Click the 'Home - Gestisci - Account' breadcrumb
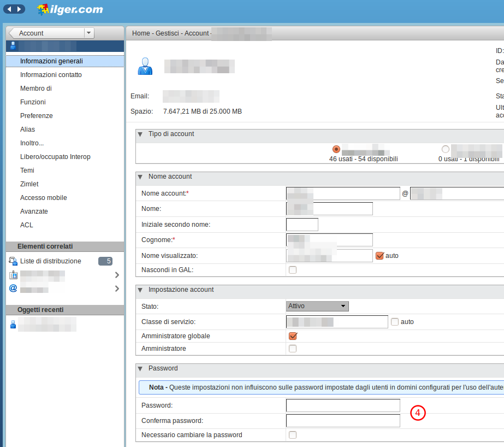Screen dimensions: 504x447 tap(170, 33)
